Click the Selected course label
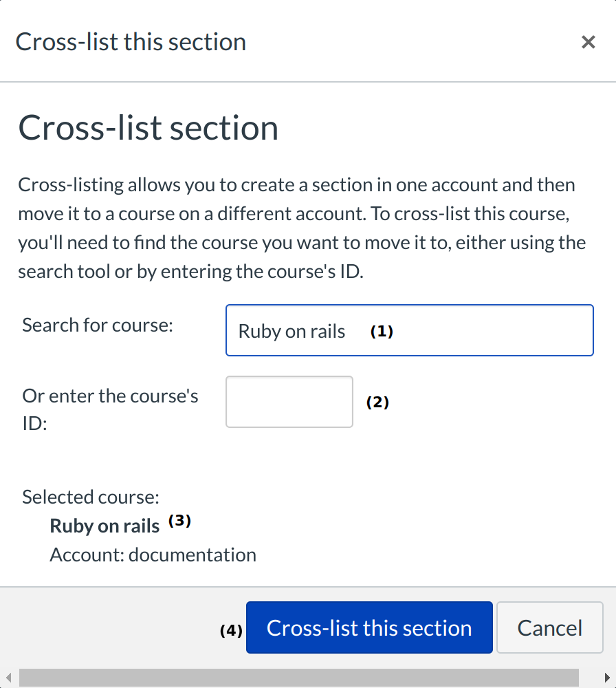 coord(91,497)
